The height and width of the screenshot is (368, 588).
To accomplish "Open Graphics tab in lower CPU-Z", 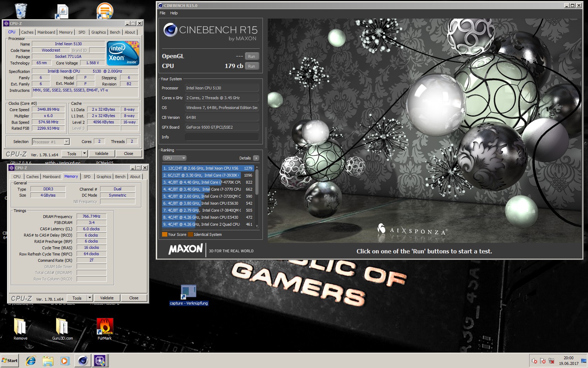I will (x=104, y=177).
